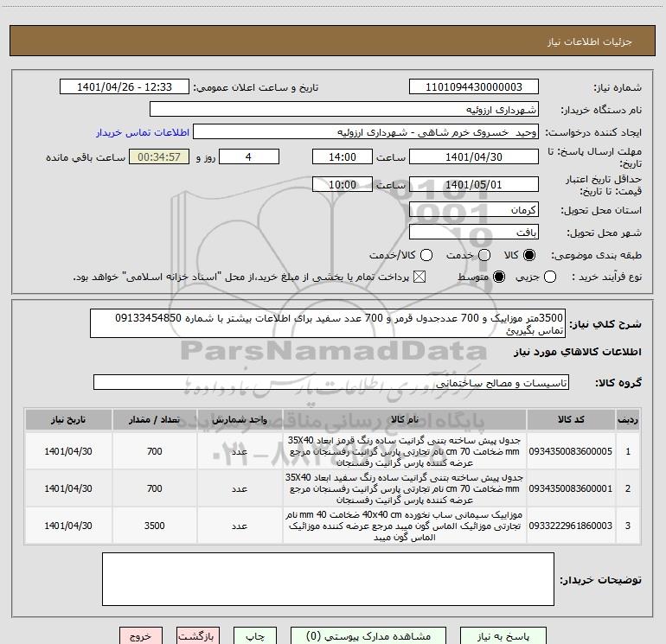Click the خروج exit button
666x644 pixels.
[x=141, y=636]
